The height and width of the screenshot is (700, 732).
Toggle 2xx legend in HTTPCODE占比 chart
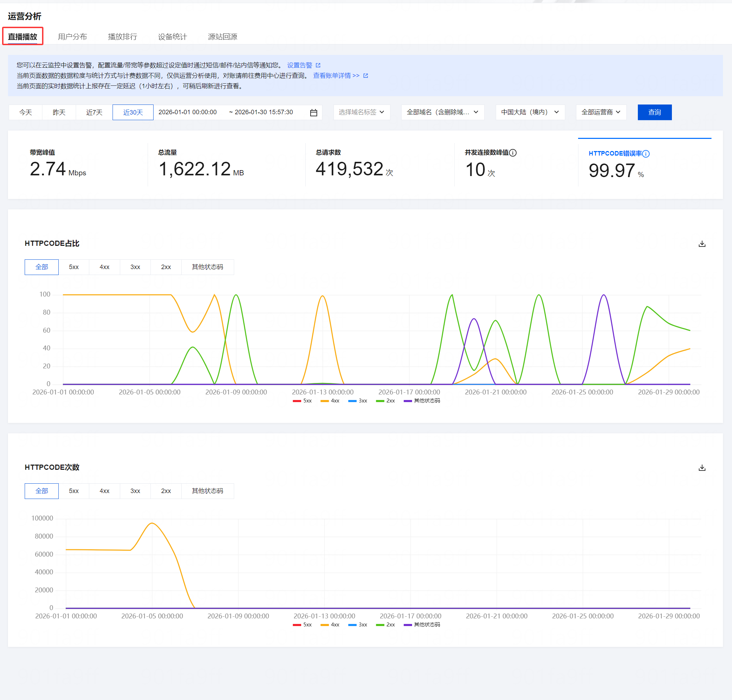point(386,401)
